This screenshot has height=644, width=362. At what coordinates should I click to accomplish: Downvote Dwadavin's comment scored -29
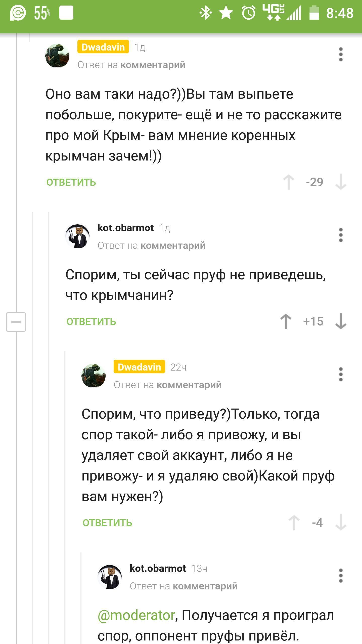341,182
